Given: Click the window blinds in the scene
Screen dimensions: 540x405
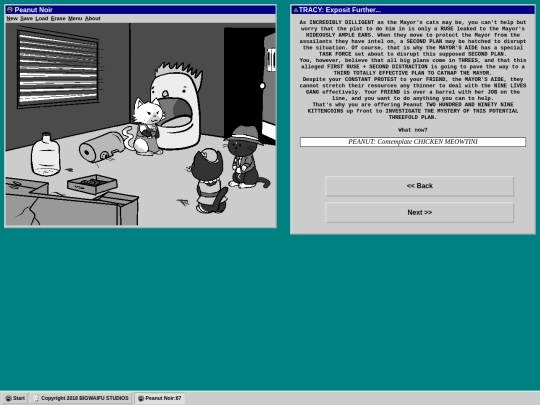Looking at the screenshot, I should pos(58,69).
